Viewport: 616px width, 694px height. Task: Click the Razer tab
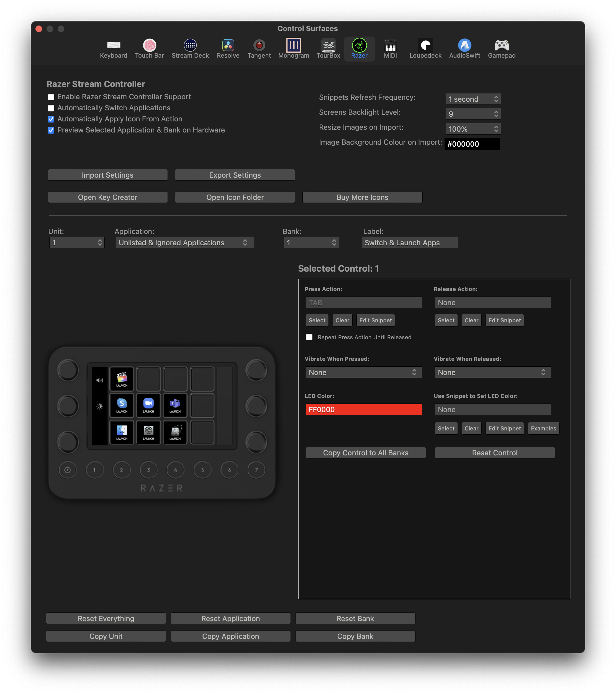click(x=359, y=49)
